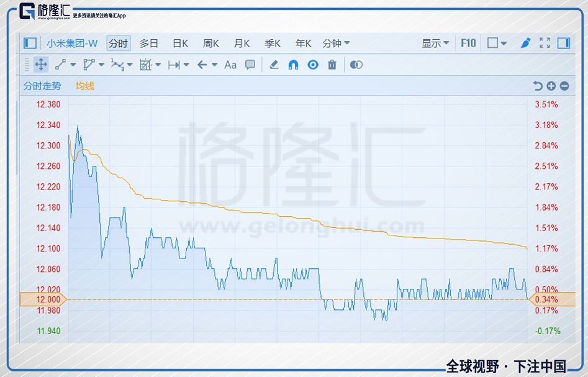Zoom out with the minus circle icon
Image resolution: width=588 pixels, height=377 pixels.
[x=564, y=86]
